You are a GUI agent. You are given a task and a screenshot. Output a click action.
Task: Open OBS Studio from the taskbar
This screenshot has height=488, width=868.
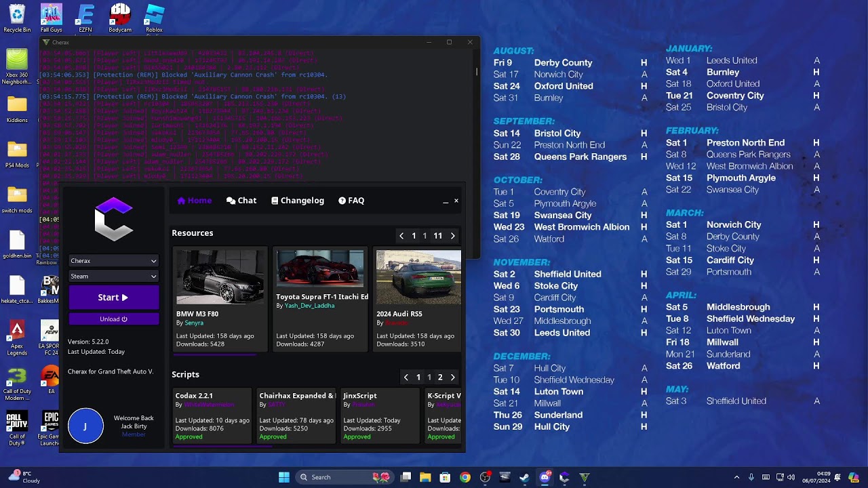[485, 477]
